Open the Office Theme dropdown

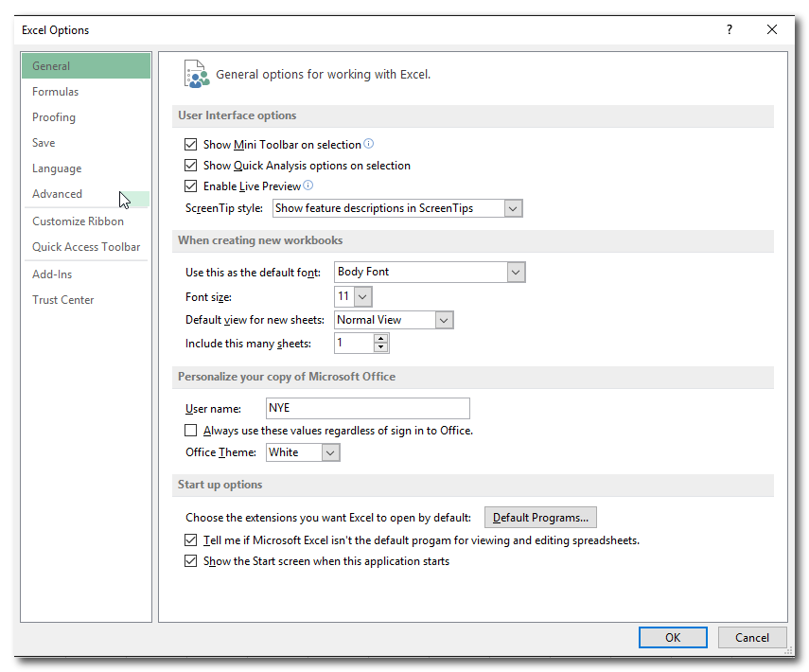[x=330, y=452]
